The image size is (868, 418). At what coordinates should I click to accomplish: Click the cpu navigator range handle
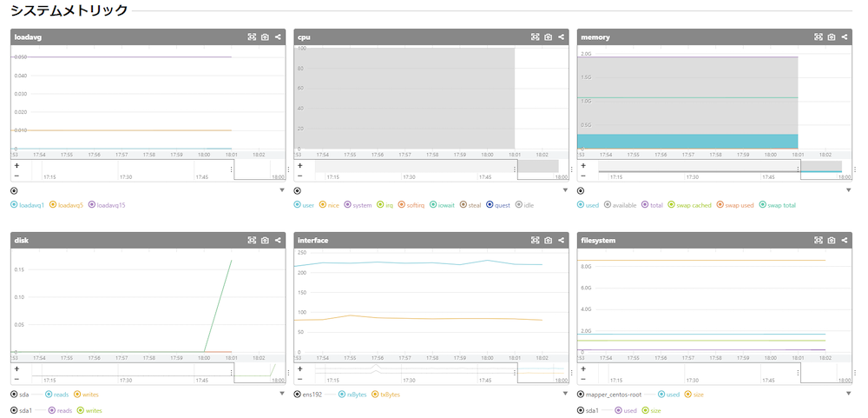click(x=516, y=169)
